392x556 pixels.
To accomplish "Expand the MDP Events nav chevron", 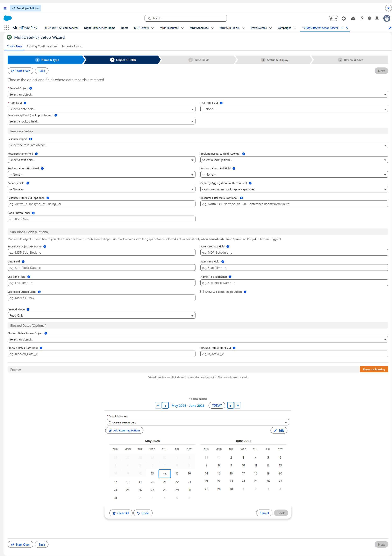I will pos(152,28).
